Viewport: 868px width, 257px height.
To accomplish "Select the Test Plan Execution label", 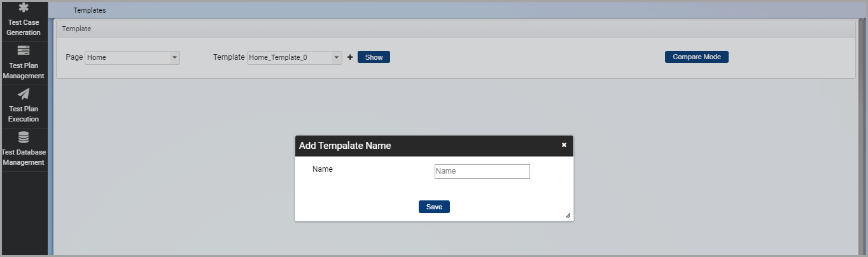I will click(24, 114).
